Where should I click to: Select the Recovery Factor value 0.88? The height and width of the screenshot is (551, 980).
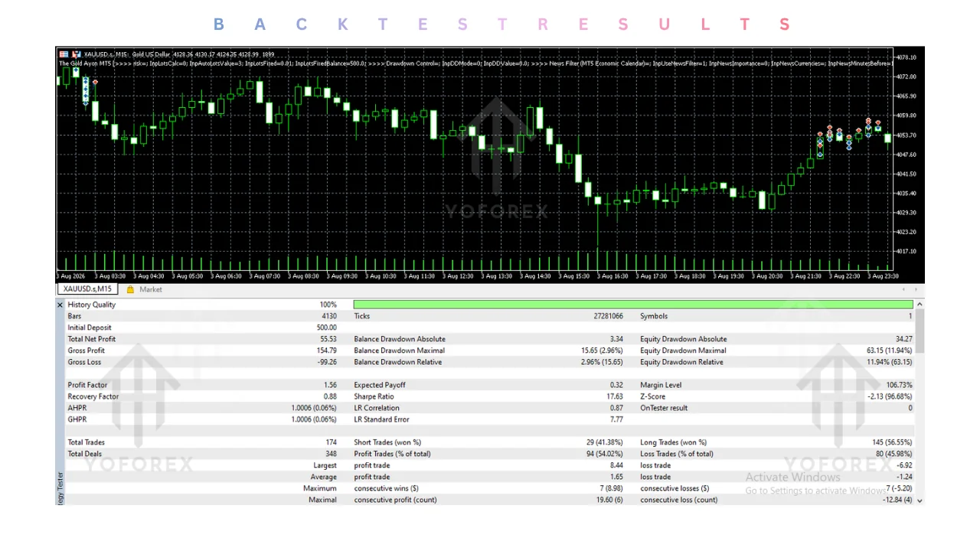pos(330,396)
